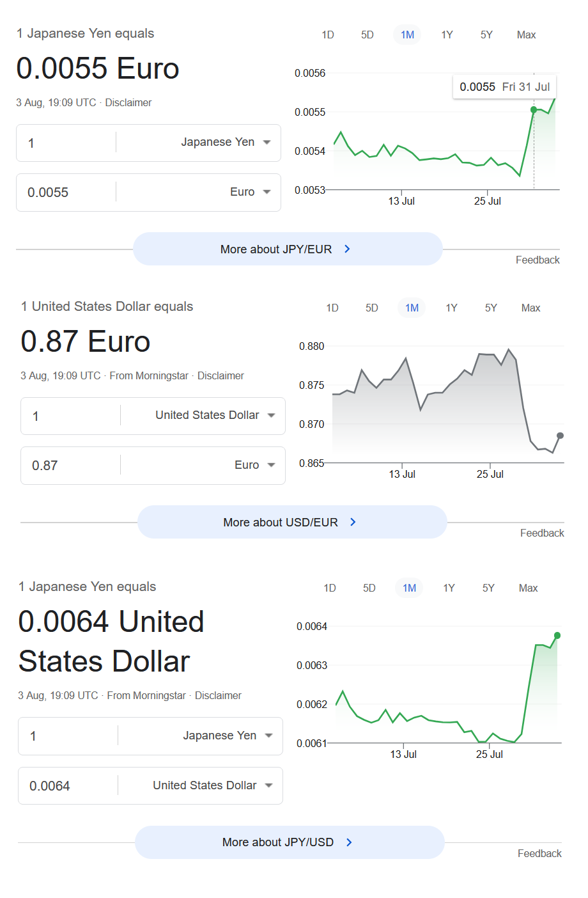This screenshot has height=898, width=588.
Task: Click Disclaimer link under 0.0055 Euro
Action: coord(128,102)
